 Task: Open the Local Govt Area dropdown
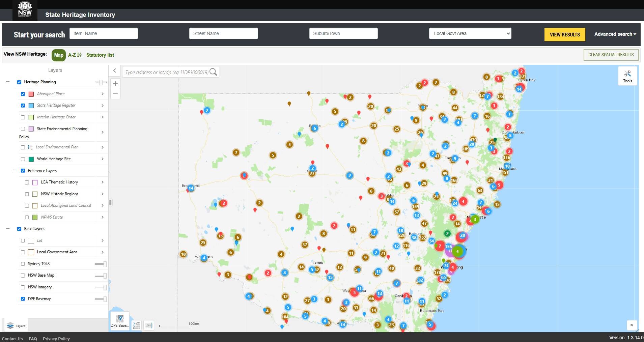[470, 33]
